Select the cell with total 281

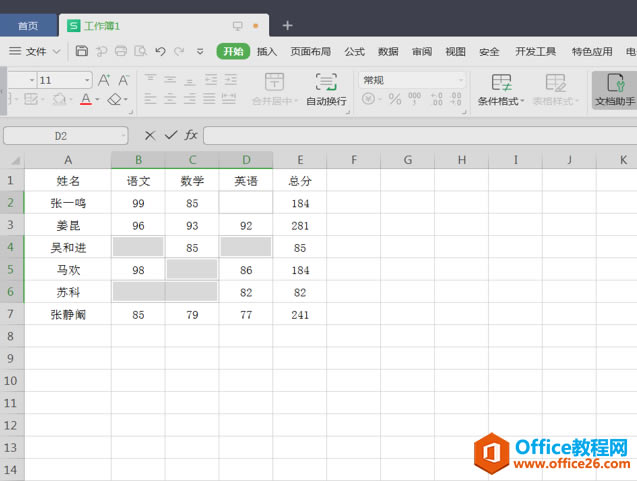tap(300, 225)
